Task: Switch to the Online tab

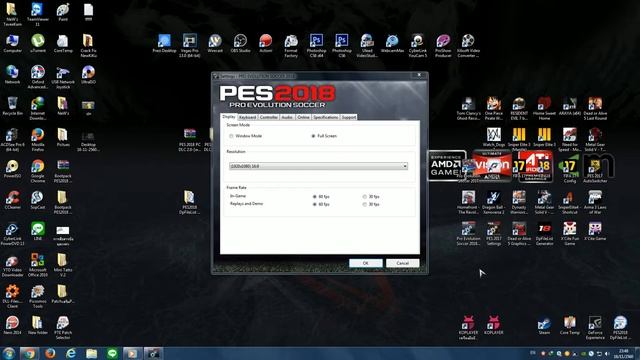Action: pos(303,117)
